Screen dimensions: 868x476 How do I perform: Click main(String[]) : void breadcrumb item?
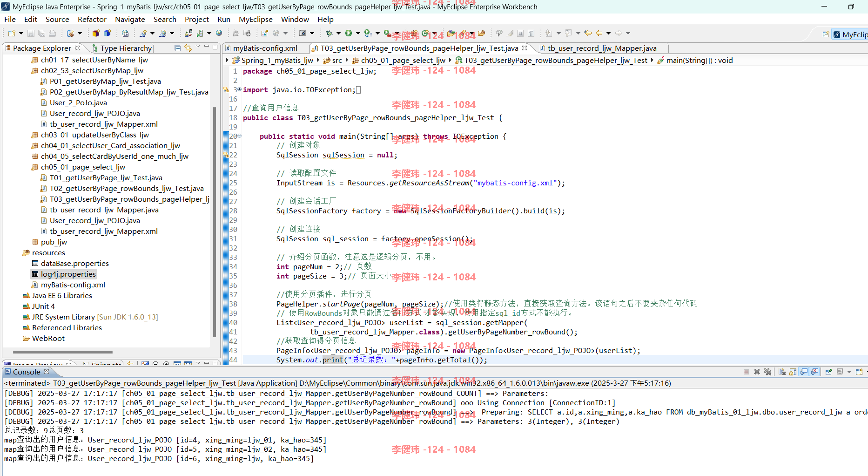700,60
